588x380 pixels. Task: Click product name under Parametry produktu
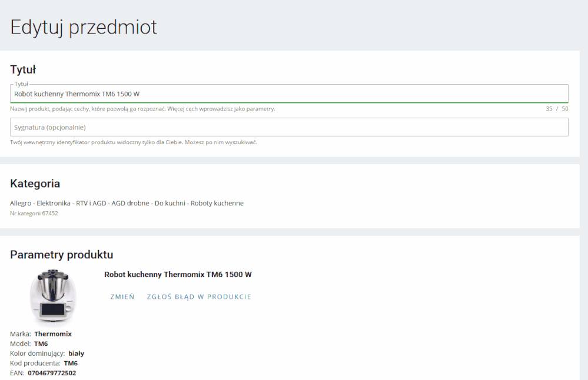coord(178,275)
